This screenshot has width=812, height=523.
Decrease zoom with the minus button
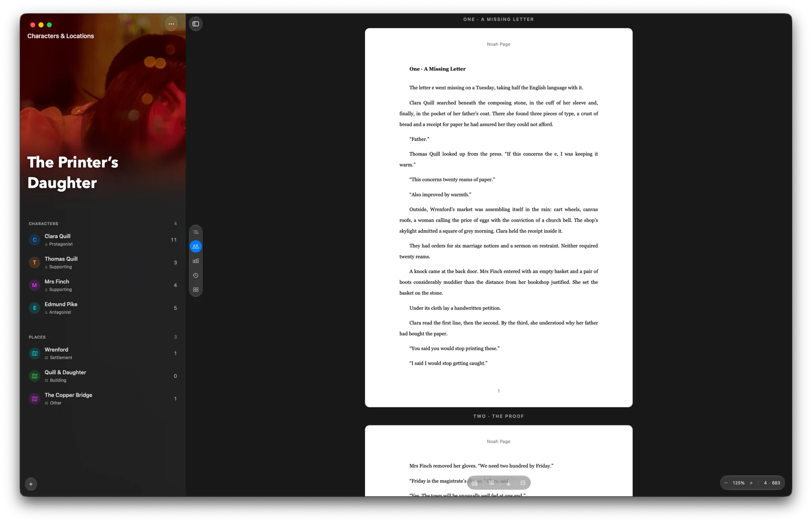click(x=726, y=483)
